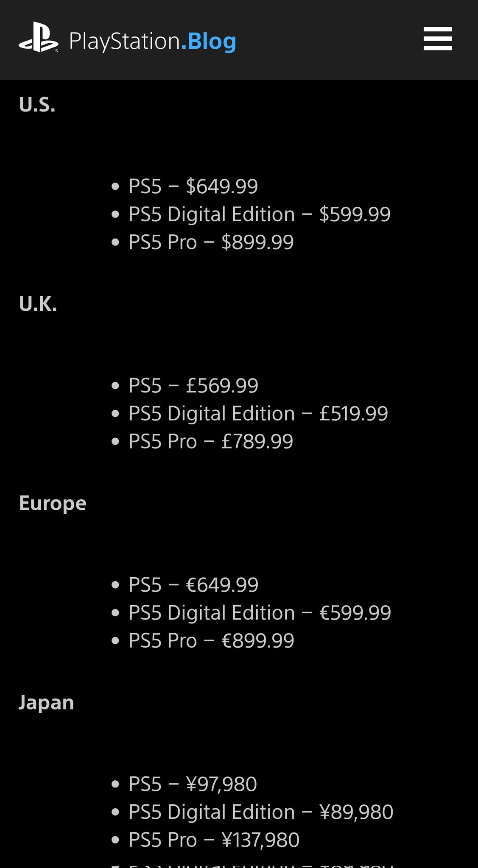Select the U.S. section heading
The width and height of the screenshot is (478, 868).
(x=37, y=105)
